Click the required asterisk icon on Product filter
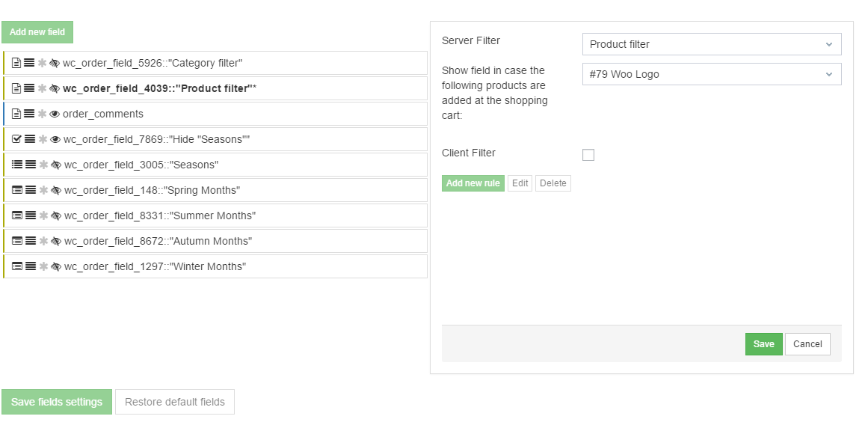Viewport: 868px width, 425px height. (43, 89)
